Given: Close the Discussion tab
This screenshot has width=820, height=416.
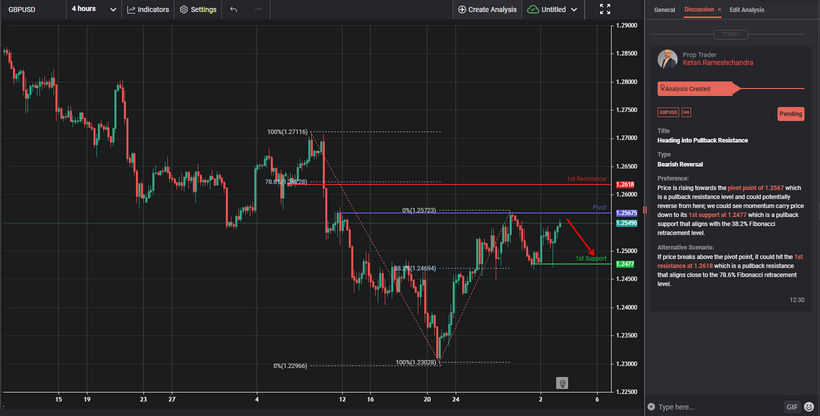Looking at the screenshot, I should pos(719,9).
